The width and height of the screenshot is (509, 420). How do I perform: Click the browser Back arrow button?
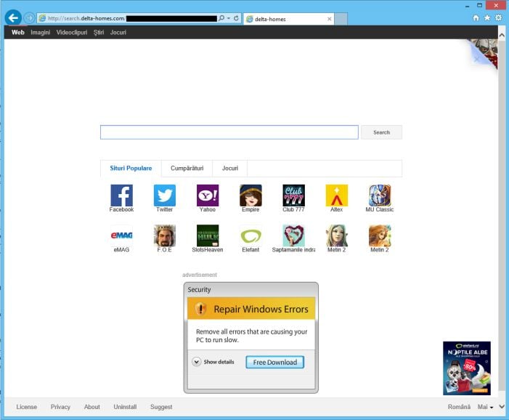[13, 18]
